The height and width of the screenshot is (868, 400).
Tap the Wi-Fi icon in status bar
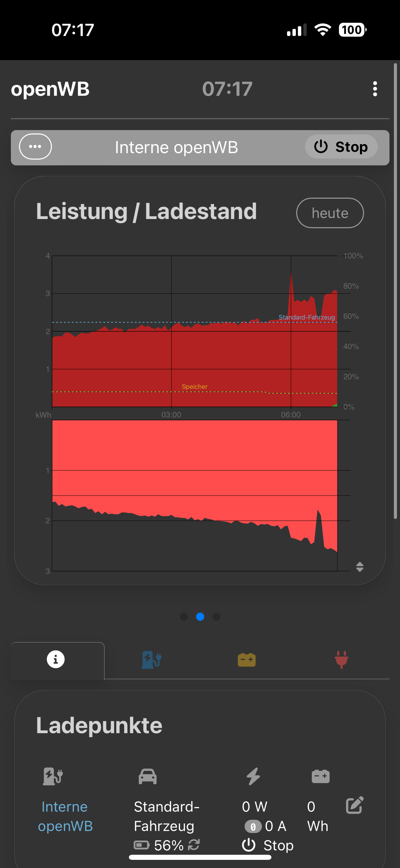pos(323,30)
